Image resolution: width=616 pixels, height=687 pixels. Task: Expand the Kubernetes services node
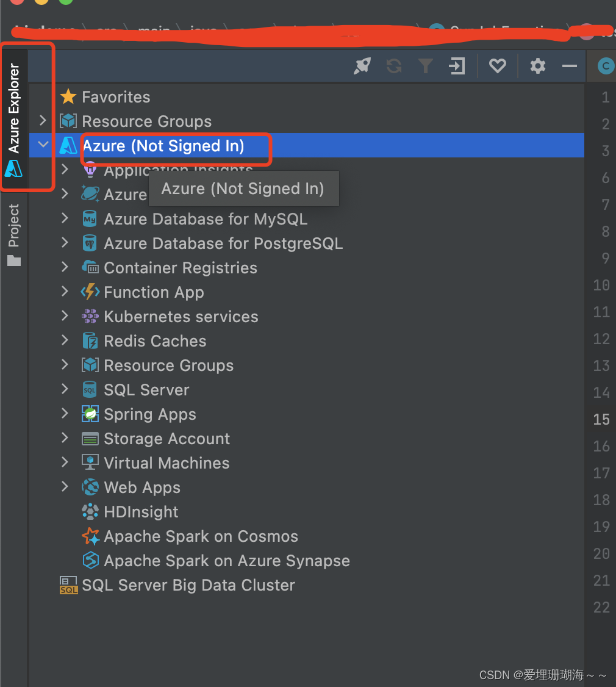(x=65, y=315)
